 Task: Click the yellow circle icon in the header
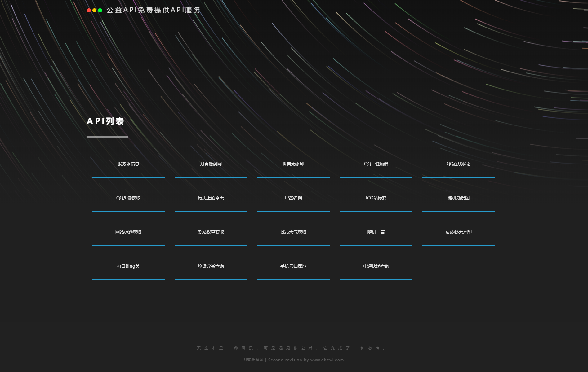pyautogui.click(x=94, y=10)
